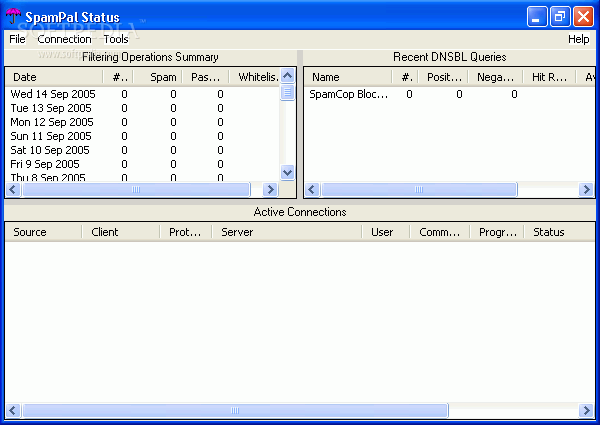Click the SpamPal umbrella title bar icon
The image size is (600, 425).
[x=13, y=16]
